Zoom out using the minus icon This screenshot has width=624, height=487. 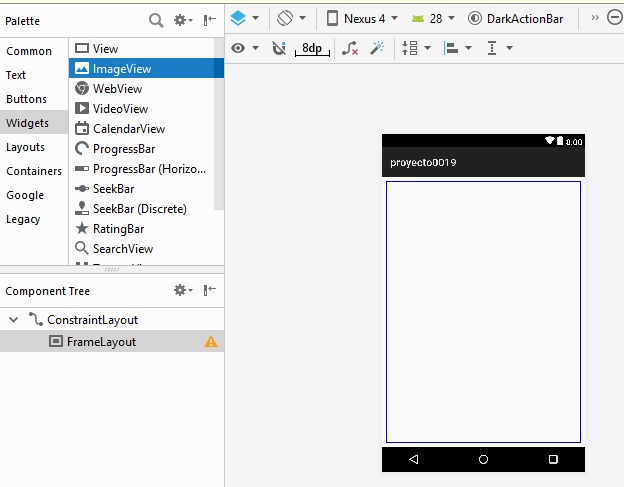coord(614,18)
